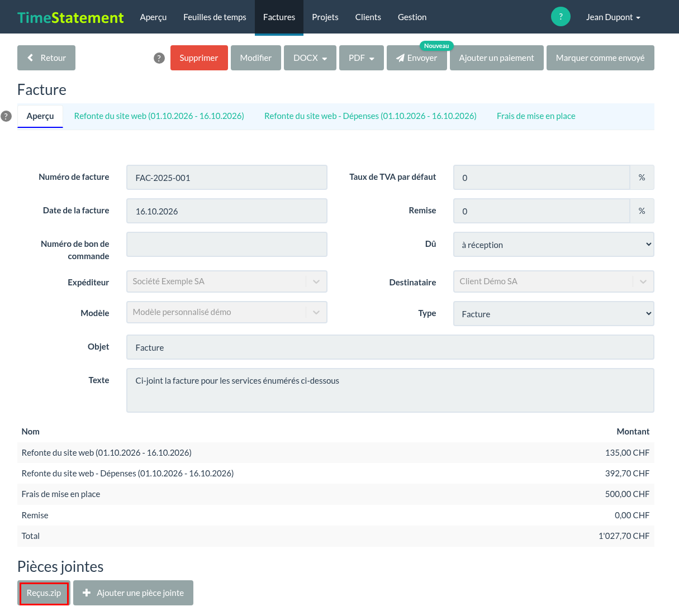This screenshot has height=616, width=679.
Task: Open the Dû payment terms dropdown
Action: pos(554,245)
